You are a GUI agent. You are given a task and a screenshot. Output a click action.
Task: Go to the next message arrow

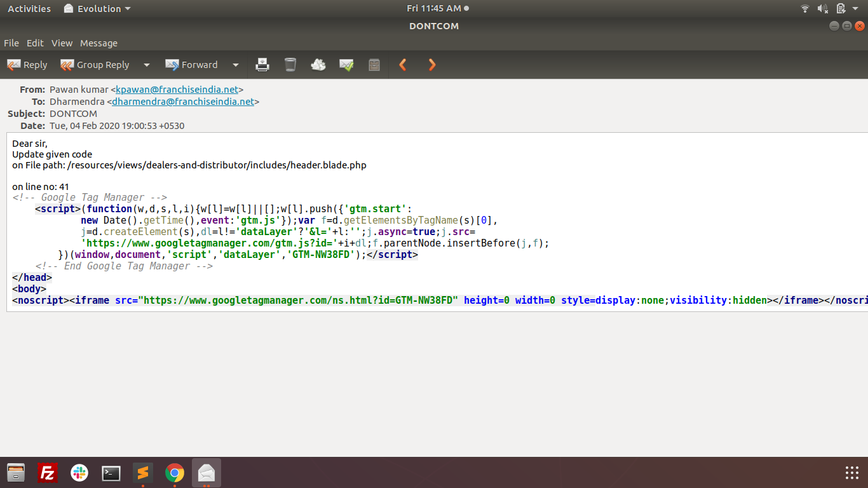[x=432, y=65]
